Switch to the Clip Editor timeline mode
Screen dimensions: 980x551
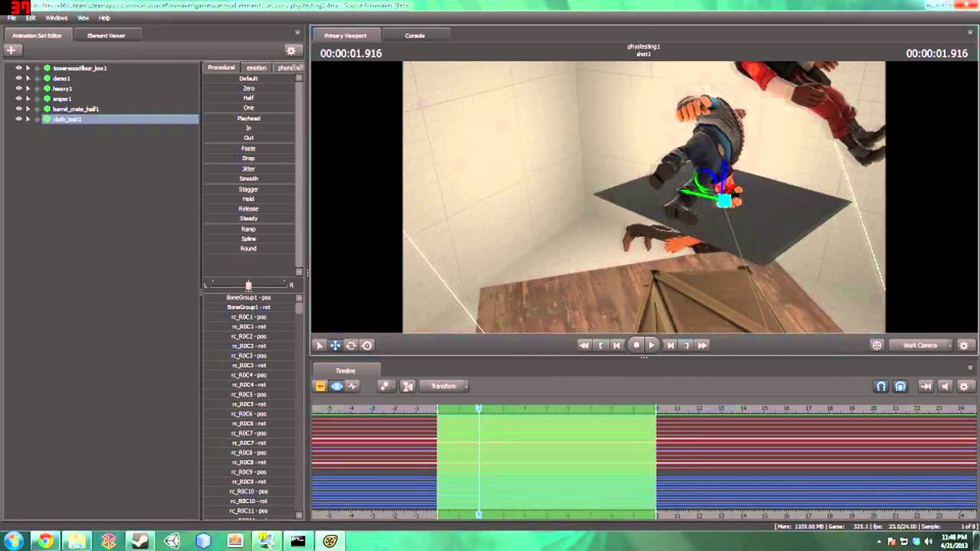point(321,386)
